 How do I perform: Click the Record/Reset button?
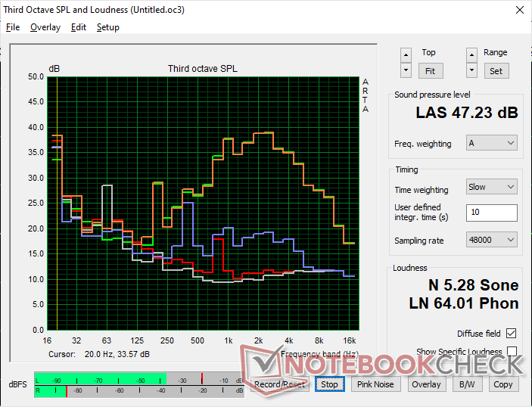(279, 384)
